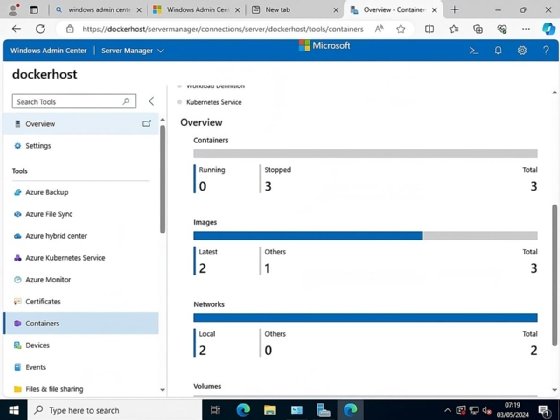Image resolution: width=560 pixels, height=420 pixels.
Task: Open the Azure Backup tool
Action: click(x=81, y=192)
